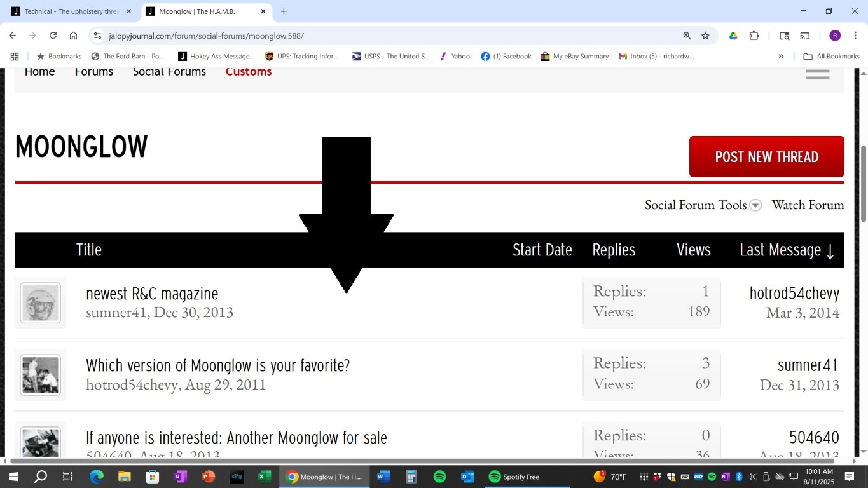Viewport: 868px width, 488px height.
Task: Open the Chrome tab groups grid icon
Action: pos(15,57)
